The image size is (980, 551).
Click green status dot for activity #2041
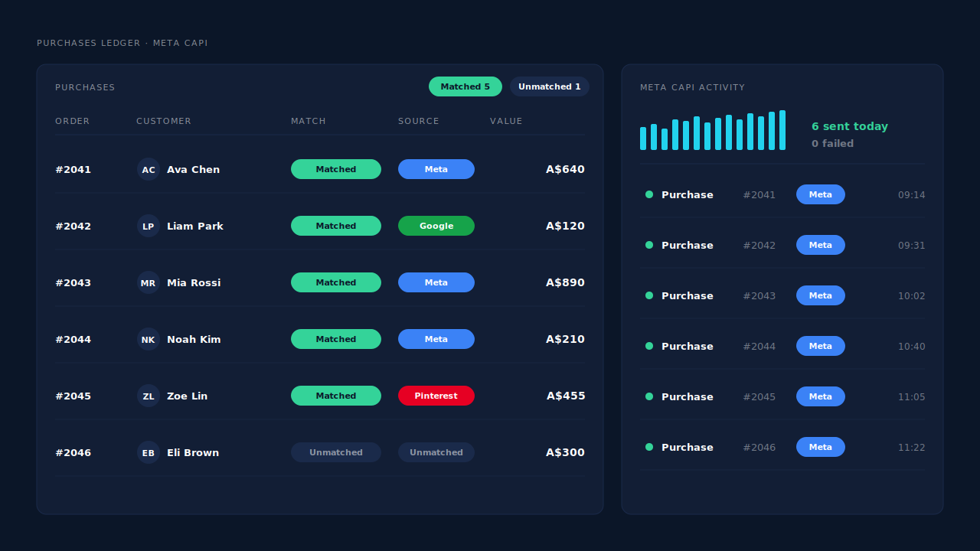pyautogui.click(x=649, y=194)
